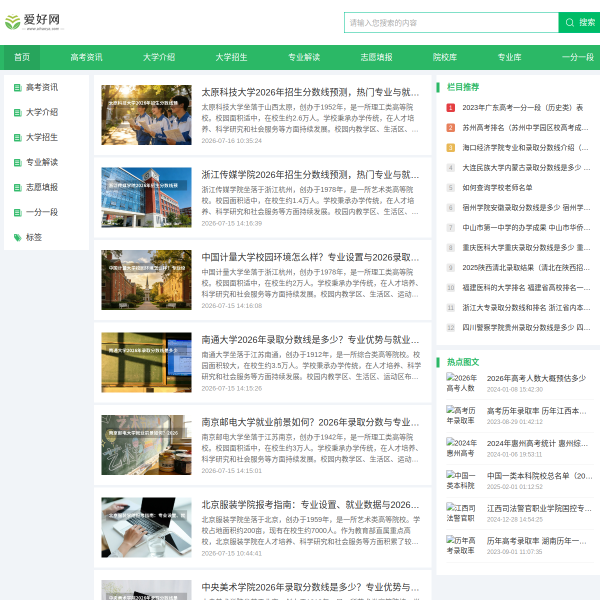Click the icon beside sidebar 大学招生
600x600 pixels.
pos(18,137)
